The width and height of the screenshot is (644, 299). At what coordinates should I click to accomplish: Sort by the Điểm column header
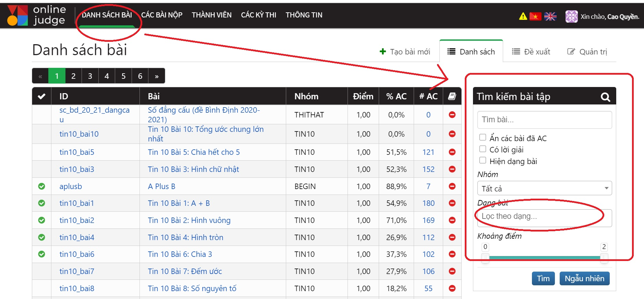point(363,96)
